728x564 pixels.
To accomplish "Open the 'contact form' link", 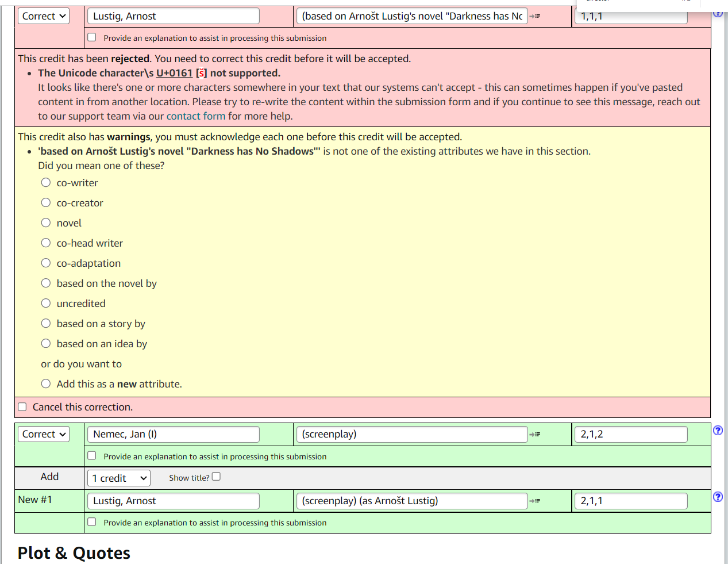I will coord(196,116).
